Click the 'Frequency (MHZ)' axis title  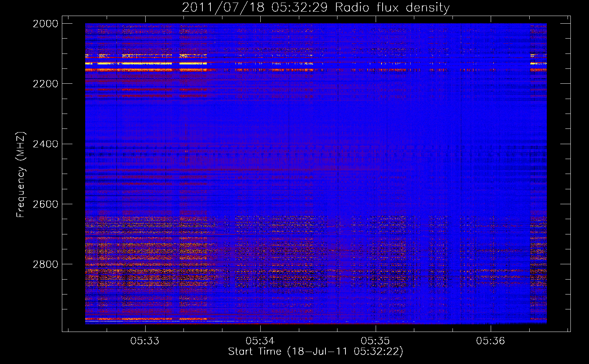point(21,175)
